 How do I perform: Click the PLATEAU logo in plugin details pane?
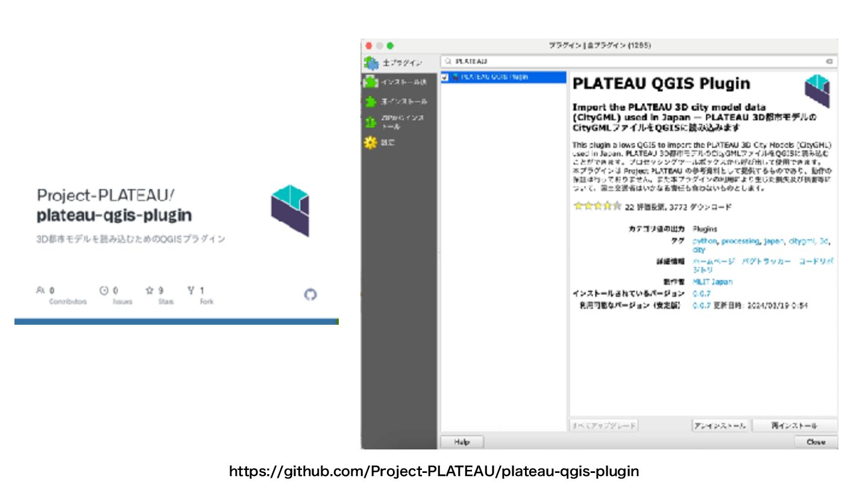(817, 91)
